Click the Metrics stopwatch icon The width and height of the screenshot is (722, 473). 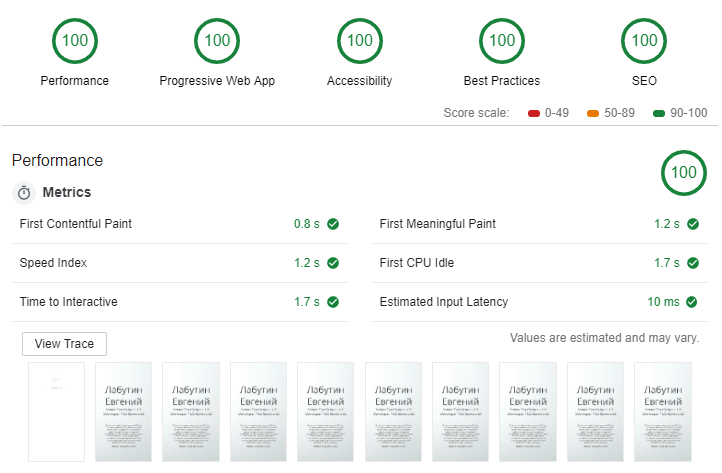click(24, 192)
